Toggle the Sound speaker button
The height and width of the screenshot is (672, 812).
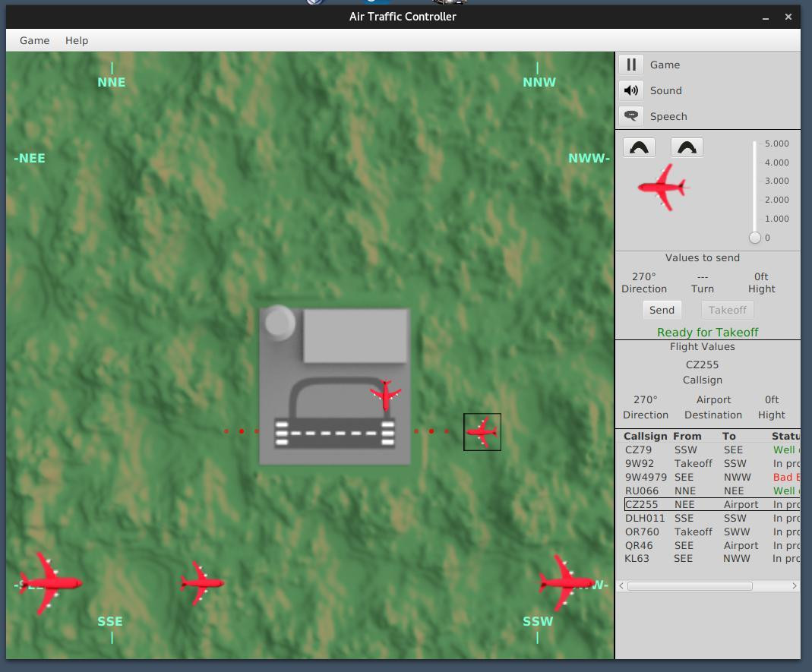630,90
